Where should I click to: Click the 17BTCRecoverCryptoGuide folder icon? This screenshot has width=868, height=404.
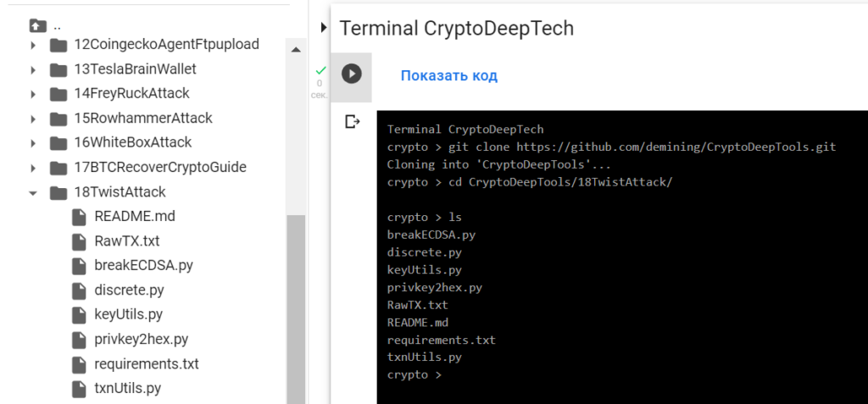58,168
